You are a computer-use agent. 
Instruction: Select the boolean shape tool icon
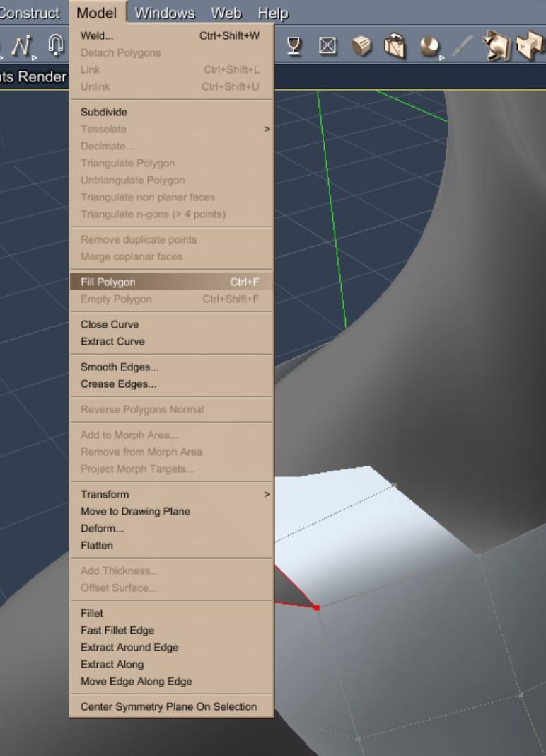(x=496, y=46)
